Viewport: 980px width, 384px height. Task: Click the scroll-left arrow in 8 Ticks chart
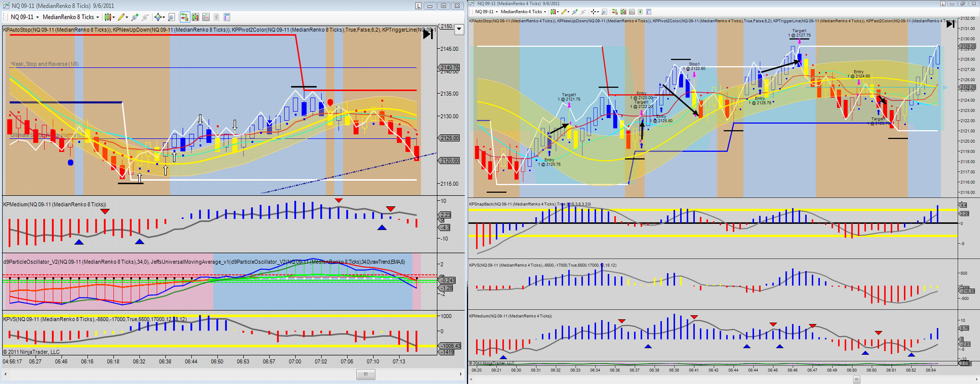(5, 374)
